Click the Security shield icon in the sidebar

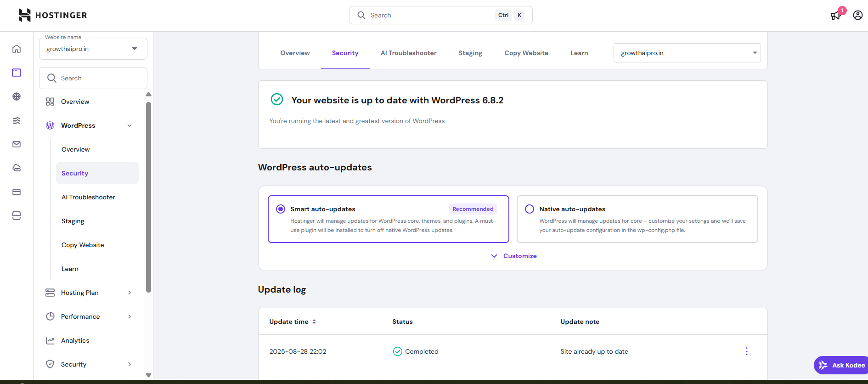pyautogui.click(x=50, y=364)
